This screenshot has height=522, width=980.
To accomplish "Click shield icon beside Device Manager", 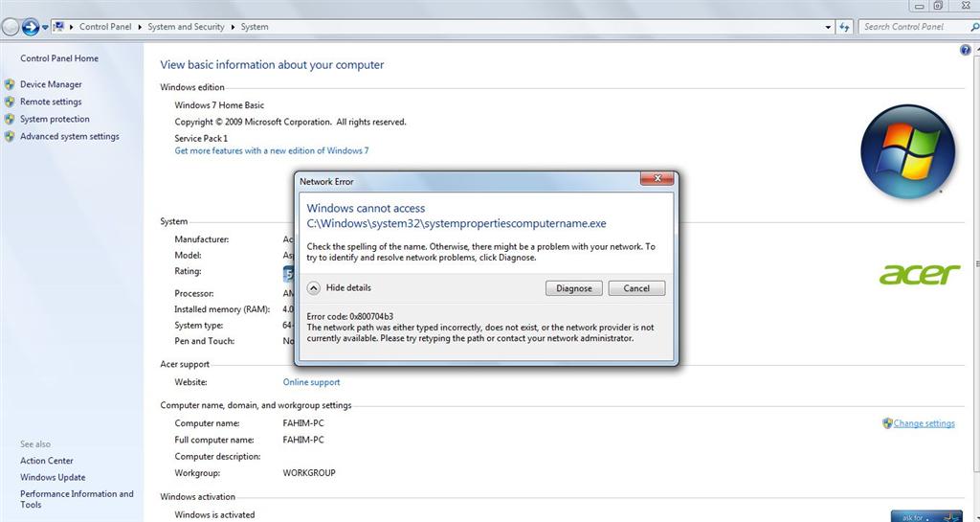I will [x=10, y=84].
